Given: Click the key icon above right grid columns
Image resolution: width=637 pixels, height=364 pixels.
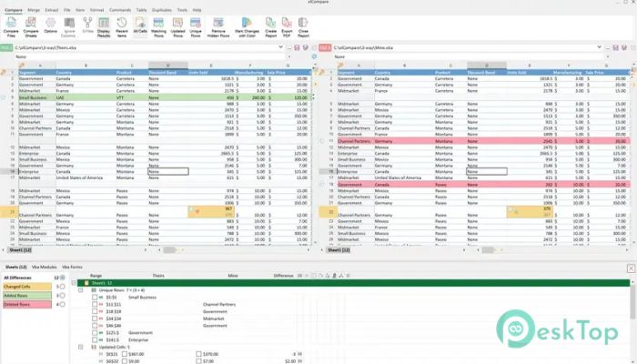Looking at the screenshot, I should 340,66.
